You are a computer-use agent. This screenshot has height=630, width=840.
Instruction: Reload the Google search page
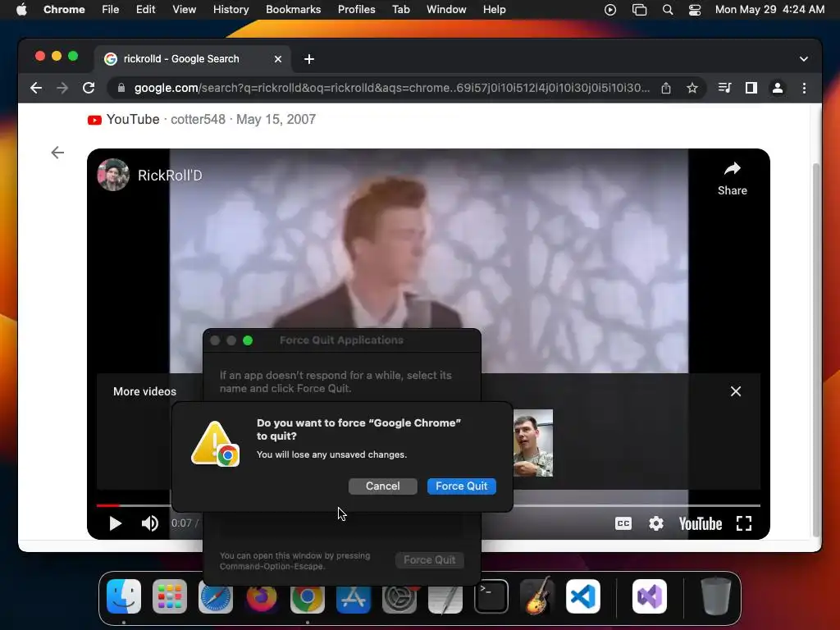point(89,88)
